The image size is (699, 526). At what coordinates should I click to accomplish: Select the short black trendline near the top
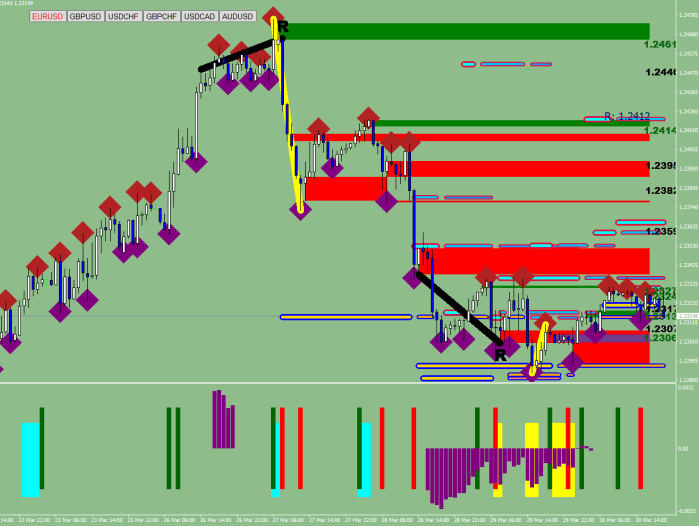[235, 56]
